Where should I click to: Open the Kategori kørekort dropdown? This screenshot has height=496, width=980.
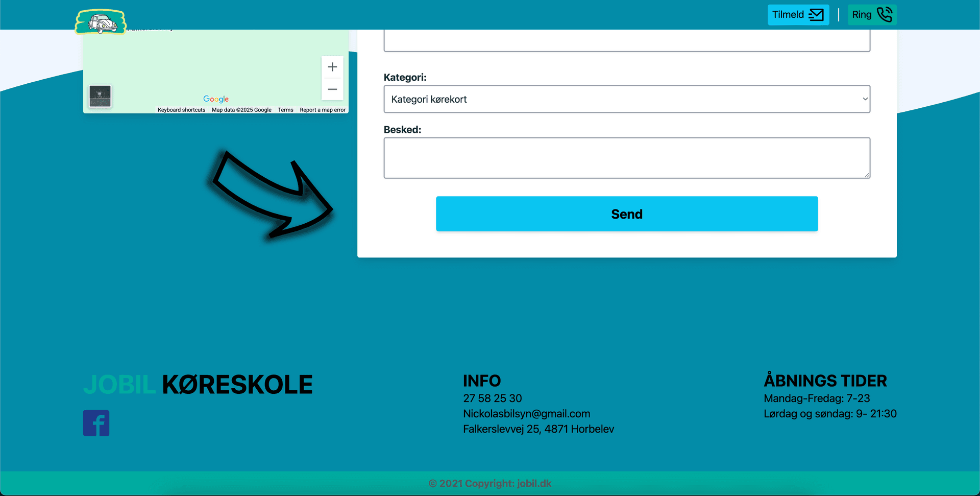tap(627, 99)
